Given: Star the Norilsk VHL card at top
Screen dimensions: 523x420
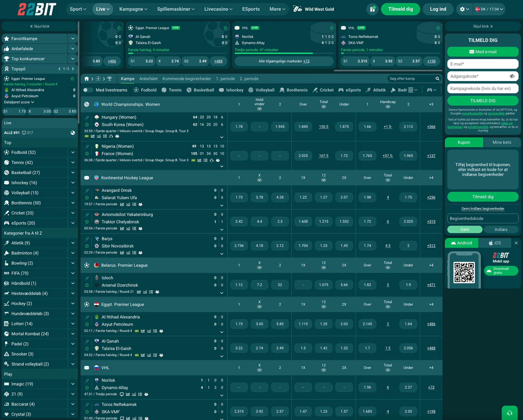Looking at the screenshot, I should click(x=332, y=28).
